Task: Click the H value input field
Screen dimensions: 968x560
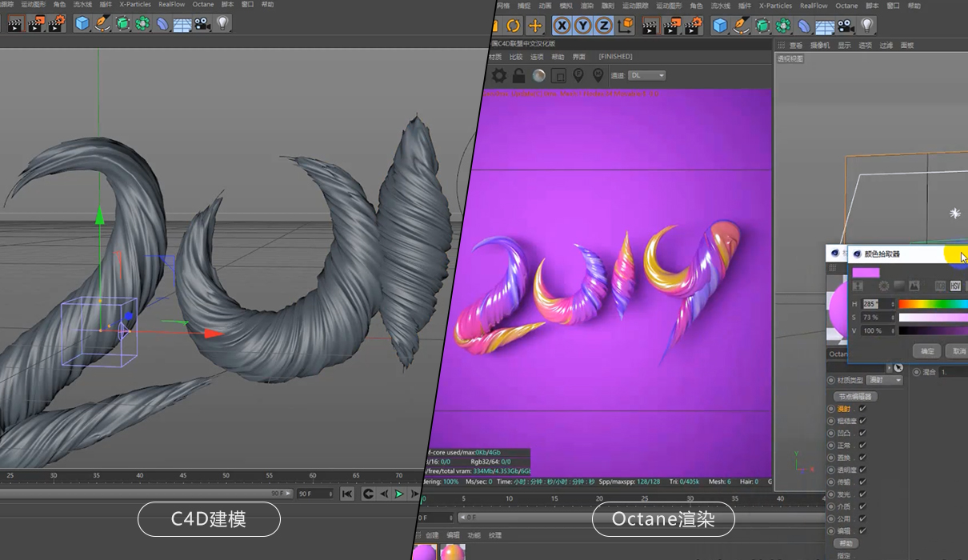Action: tap(875, 304)
